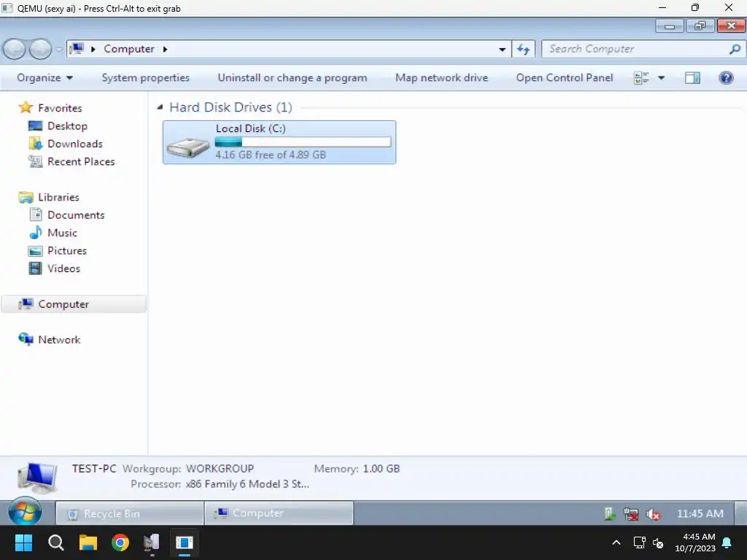Viewport: 747px width, 560px height.
Task: Click the Hard Disk Drives (1) heading
Action: click(231, 107)
